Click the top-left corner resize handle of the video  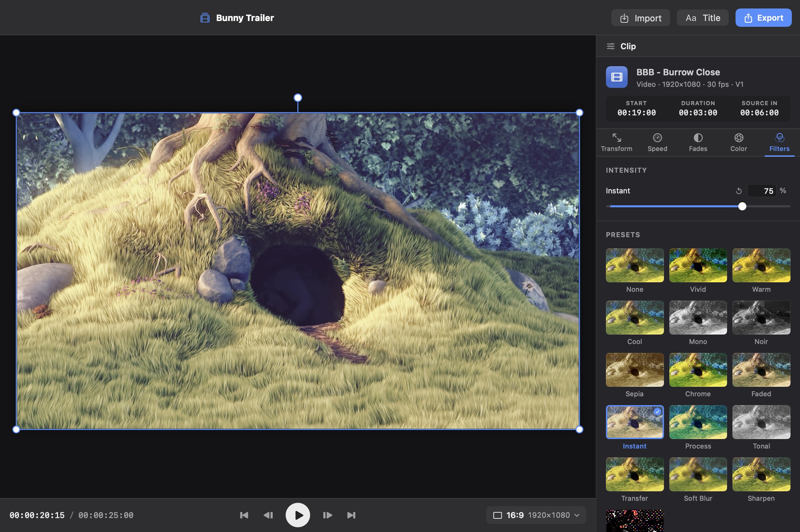16,113
